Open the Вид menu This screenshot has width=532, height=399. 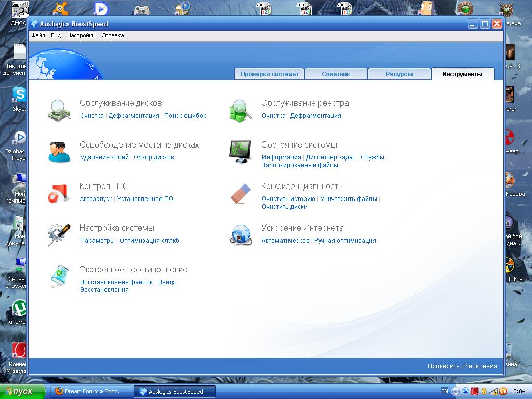pyautogui.click(x=56, y=35)
